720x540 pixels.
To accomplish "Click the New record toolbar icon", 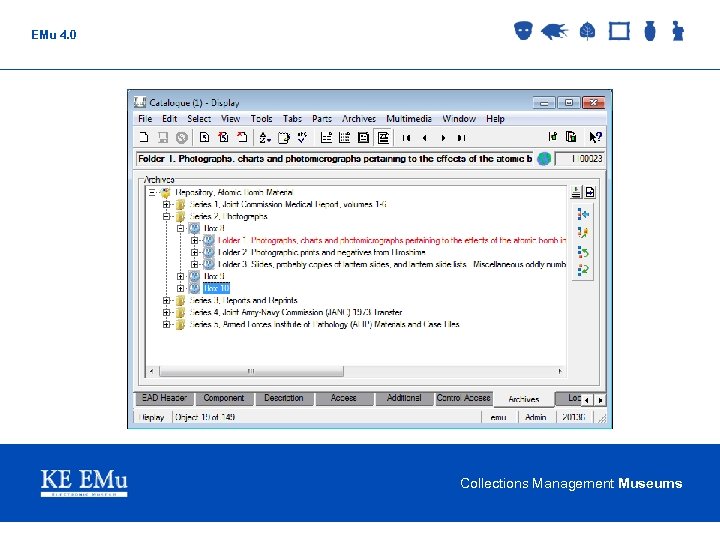I will click(x=144, y=137).
